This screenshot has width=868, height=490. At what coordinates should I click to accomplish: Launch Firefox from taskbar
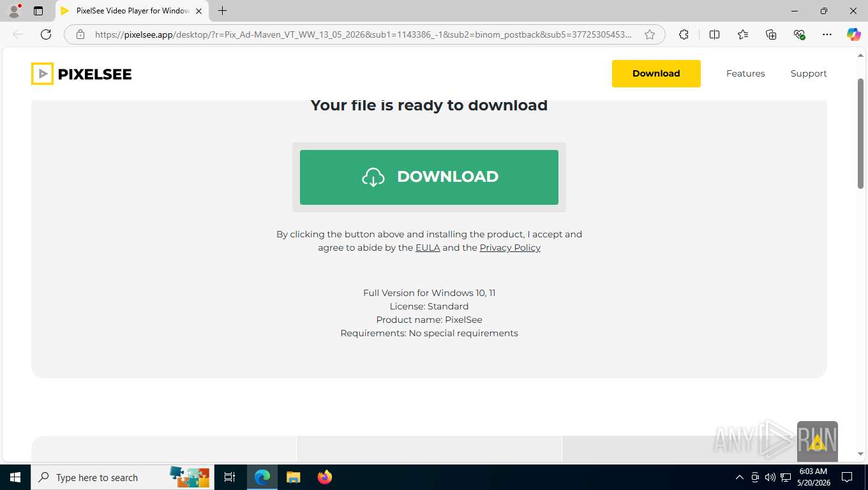325,477
